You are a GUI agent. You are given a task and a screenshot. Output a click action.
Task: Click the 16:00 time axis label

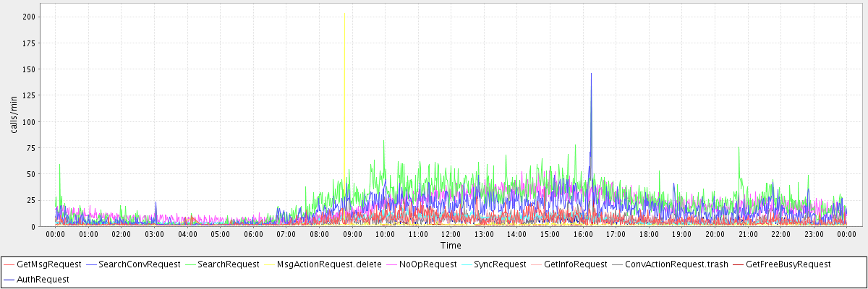coord(583,234)
